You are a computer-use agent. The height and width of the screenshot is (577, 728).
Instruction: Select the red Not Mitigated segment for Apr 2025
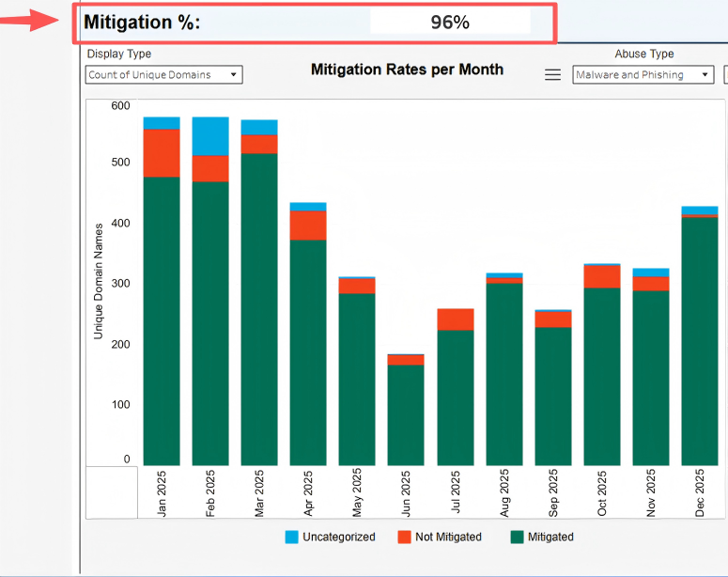(308, 225)
